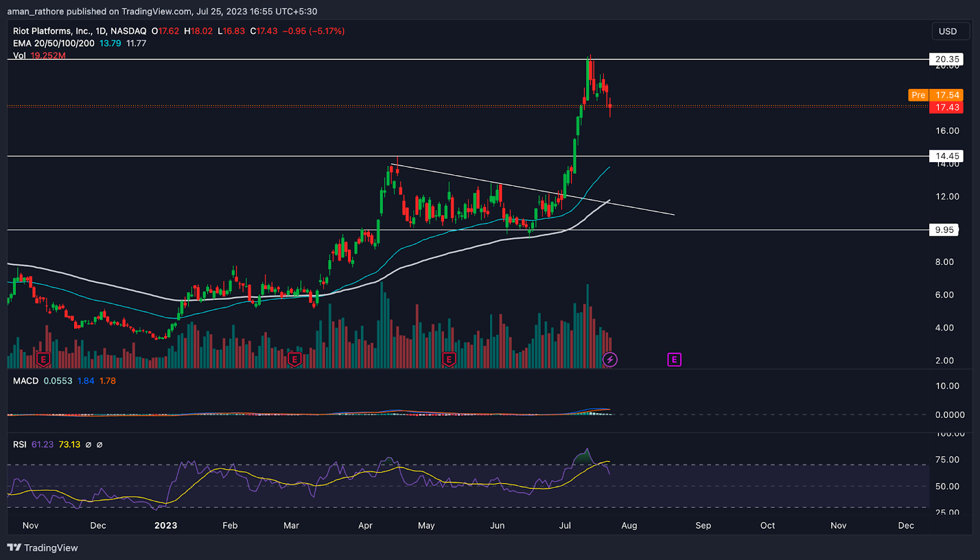Image resolution: width=980 pixels, height=560 pixels.
Task: Select the Apr label on time axis
Action: coord(365,525)
